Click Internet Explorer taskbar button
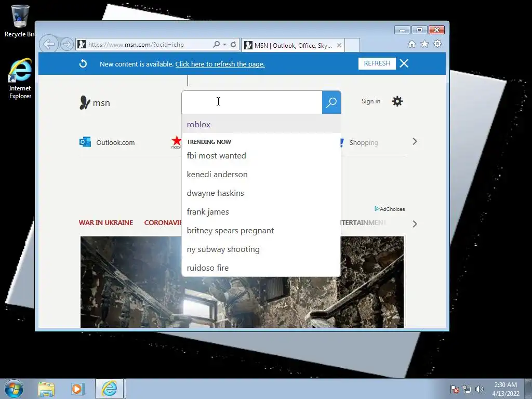This screenshot has width=532, height=399. coord(110,389)
